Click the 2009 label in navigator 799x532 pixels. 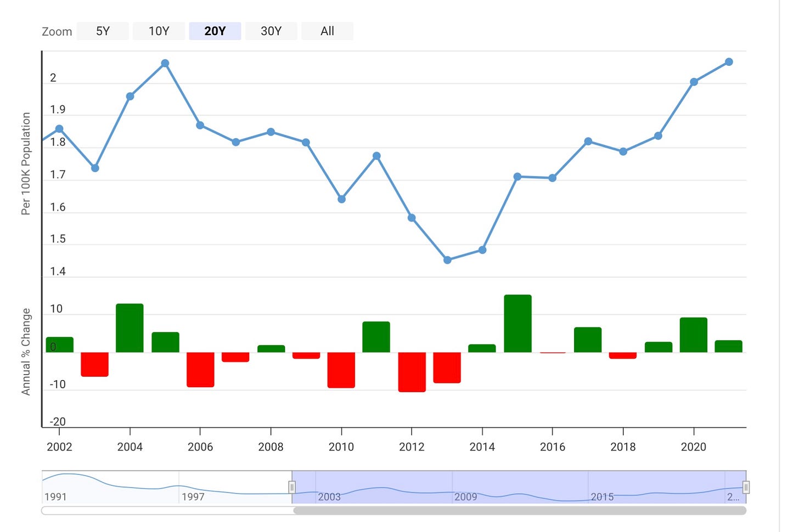coord(466,497)
